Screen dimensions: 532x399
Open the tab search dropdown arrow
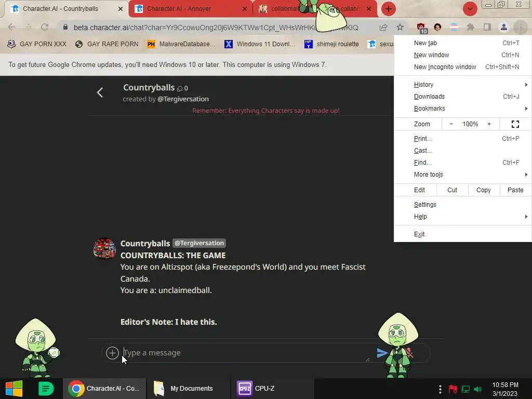(470, 9)
